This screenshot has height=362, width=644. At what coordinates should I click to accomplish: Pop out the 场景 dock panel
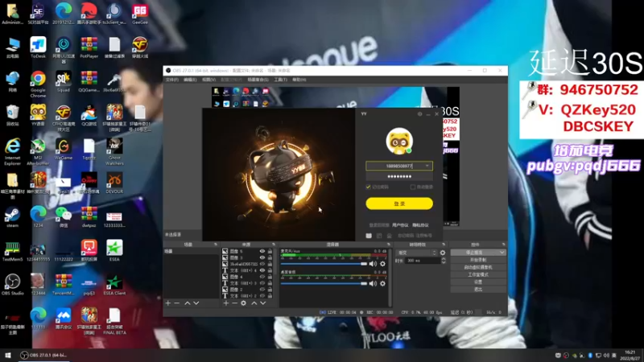216,245
